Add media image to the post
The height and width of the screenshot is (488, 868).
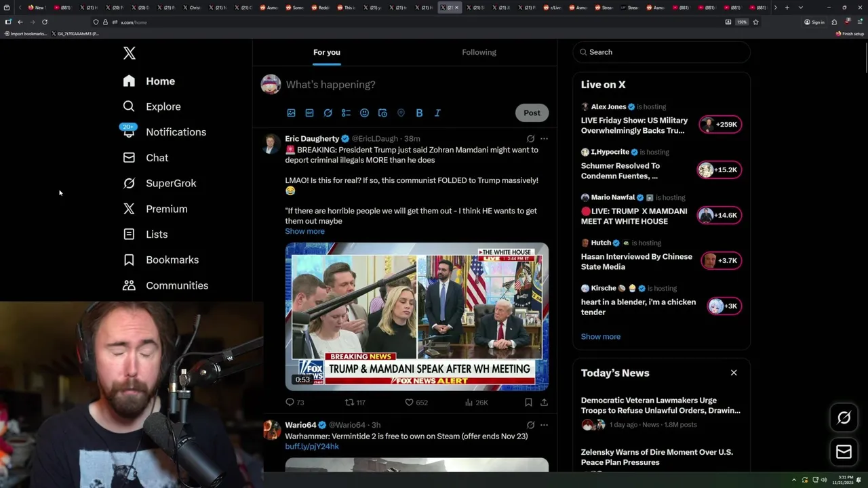point(292,113)
